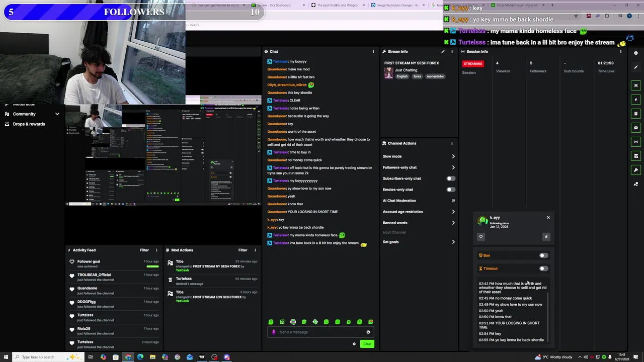Open the Windows Start menu
Image resolution: width=644 pixels, height=362 pixels.
pos(6,357)
